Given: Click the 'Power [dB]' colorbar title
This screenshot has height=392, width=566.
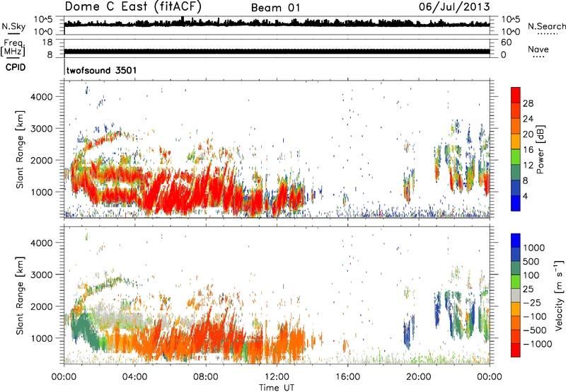Looking at the screenshot, I should (x=540, y=149).
